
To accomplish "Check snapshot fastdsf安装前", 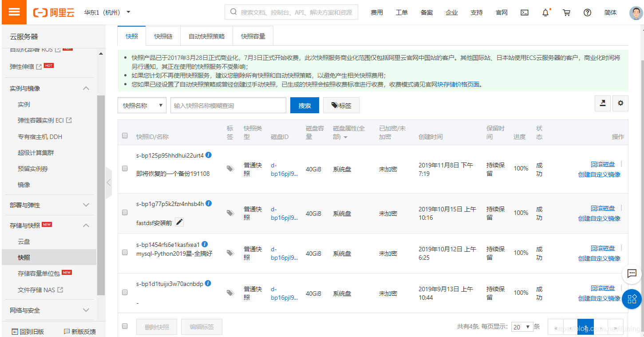I will 125,213.
